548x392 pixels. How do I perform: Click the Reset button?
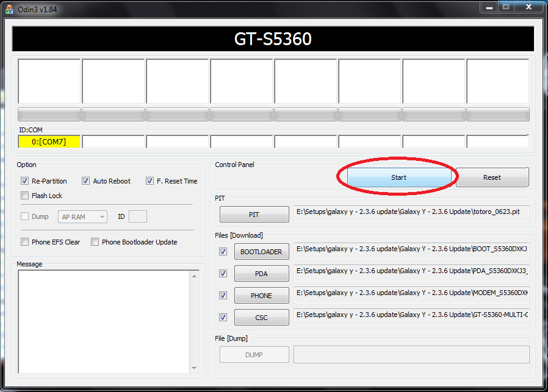pos(492,177)
